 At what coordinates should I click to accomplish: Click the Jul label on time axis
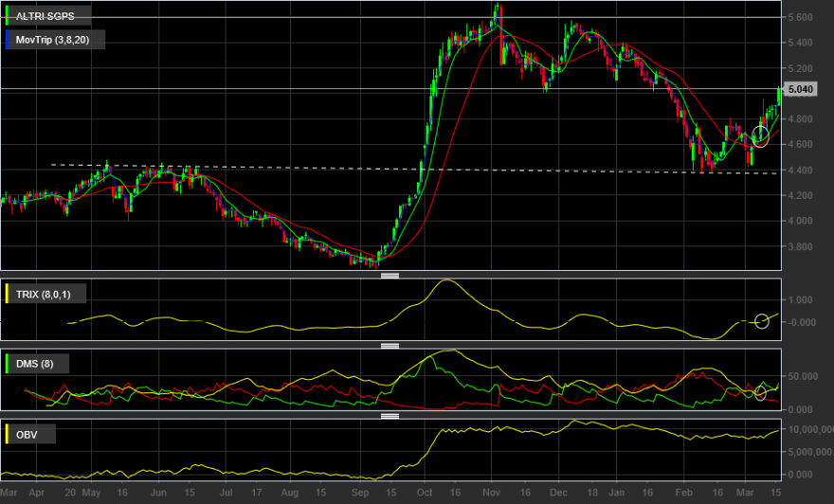pos(227,493)
